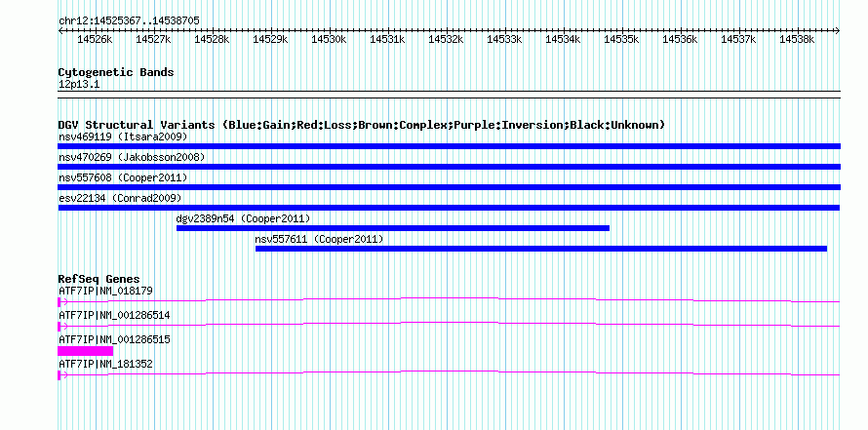The height and width of the screenshot is (430, 868).
Task: Click the 14533k ruler tick label
Action: 504,39
